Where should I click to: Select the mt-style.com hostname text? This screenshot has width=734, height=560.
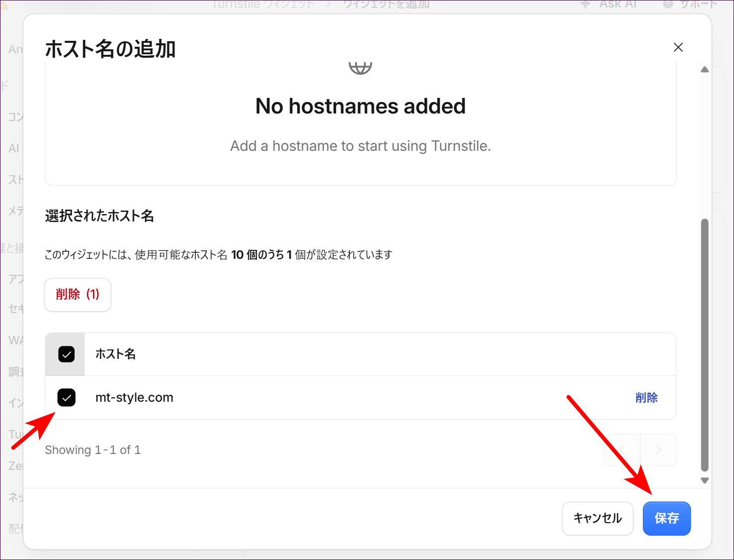134,397
